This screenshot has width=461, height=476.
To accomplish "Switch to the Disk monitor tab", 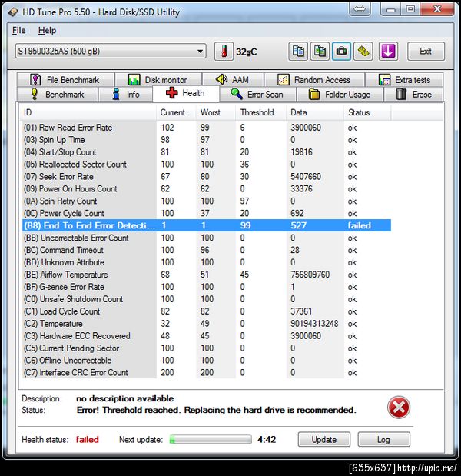I will coord(158,80).
